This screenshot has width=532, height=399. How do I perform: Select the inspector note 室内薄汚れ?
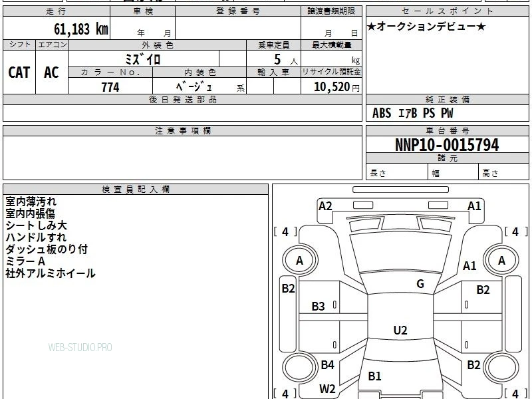[x=31, y=201]
